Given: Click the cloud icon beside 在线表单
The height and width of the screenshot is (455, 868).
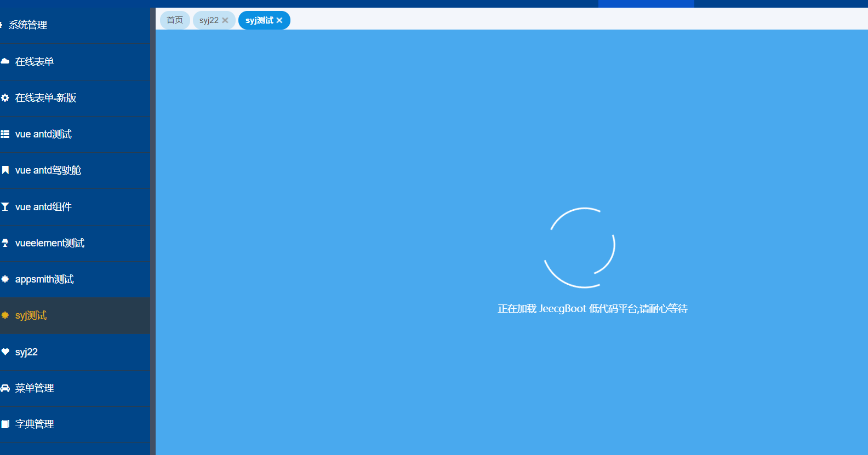Looking at the screenshot, I should (5, 61).
